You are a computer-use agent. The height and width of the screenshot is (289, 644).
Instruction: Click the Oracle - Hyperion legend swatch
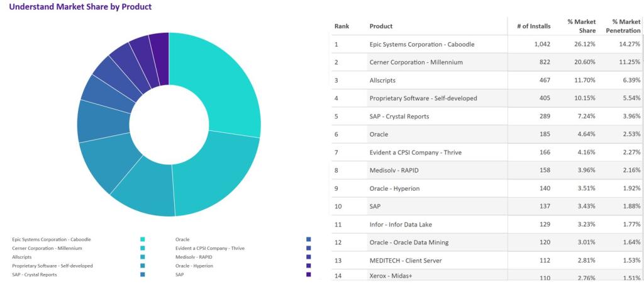(308, 266)
